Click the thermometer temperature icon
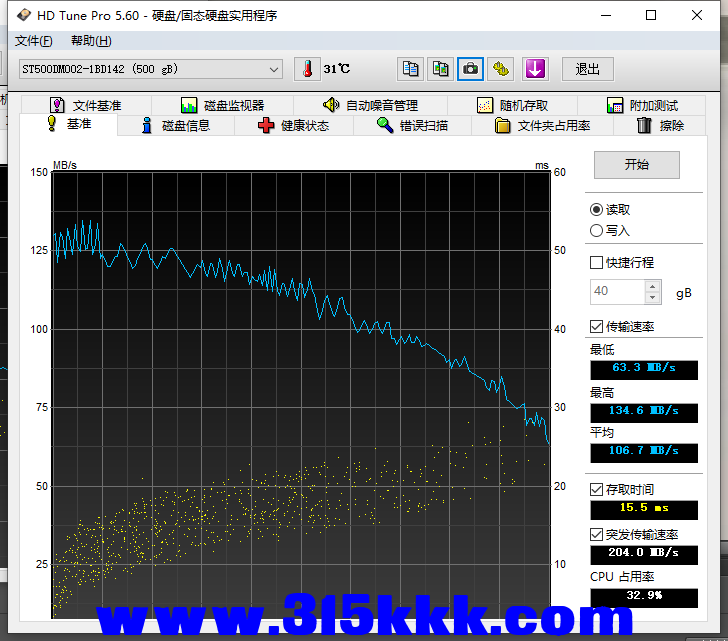728x641 pixels. tap(307, 69)
